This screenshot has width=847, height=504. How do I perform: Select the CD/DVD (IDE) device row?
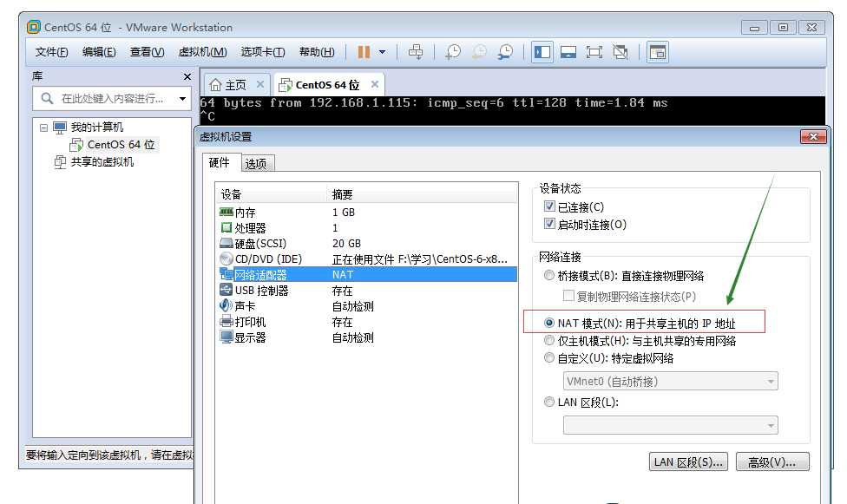tap(367, 259)
